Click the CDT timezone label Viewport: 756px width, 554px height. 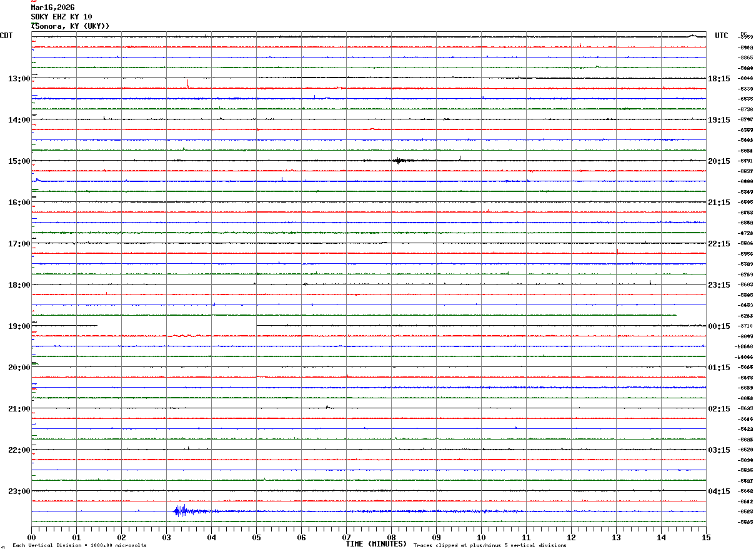(6, 36)
